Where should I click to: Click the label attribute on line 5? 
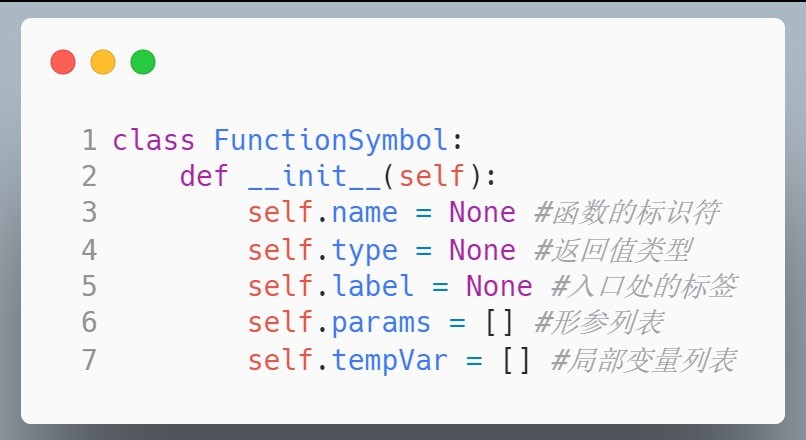point(373,286)
